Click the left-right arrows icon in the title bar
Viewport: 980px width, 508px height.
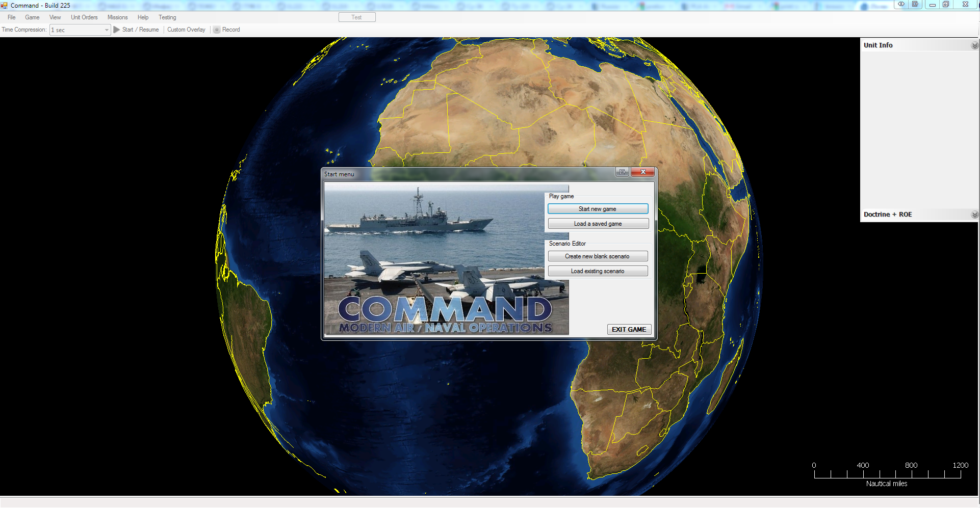point(901,4)
